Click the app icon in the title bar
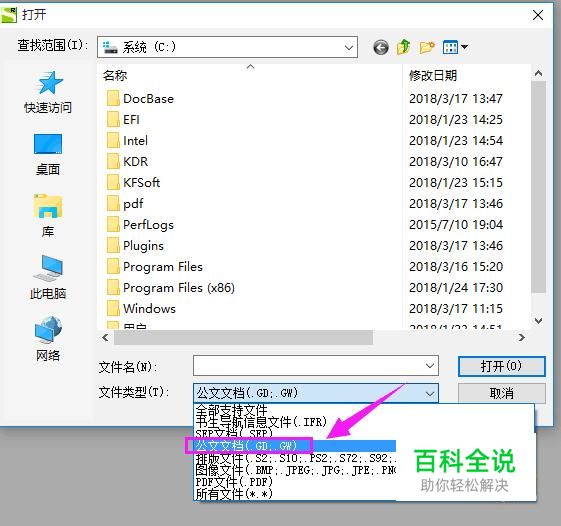 coord(9,15)
